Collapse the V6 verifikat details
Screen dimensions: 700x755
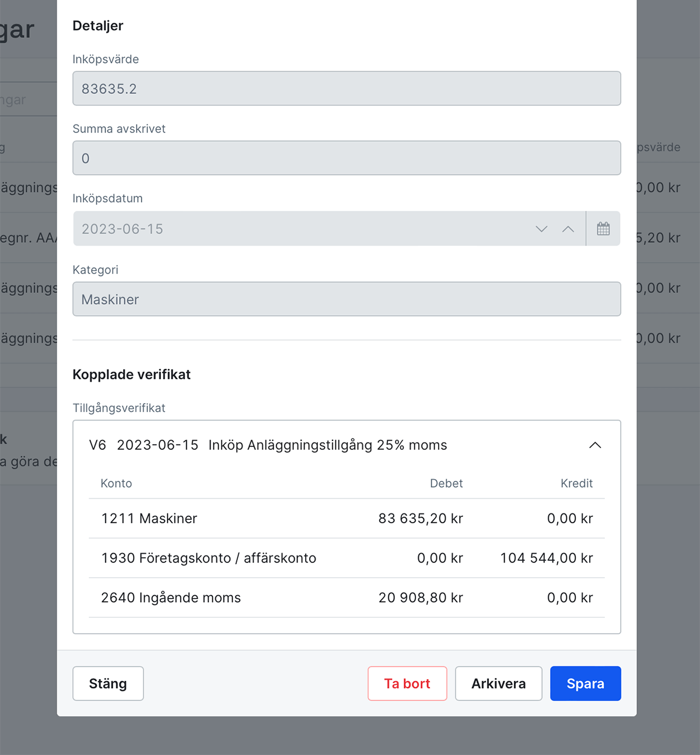click(595, 445)
